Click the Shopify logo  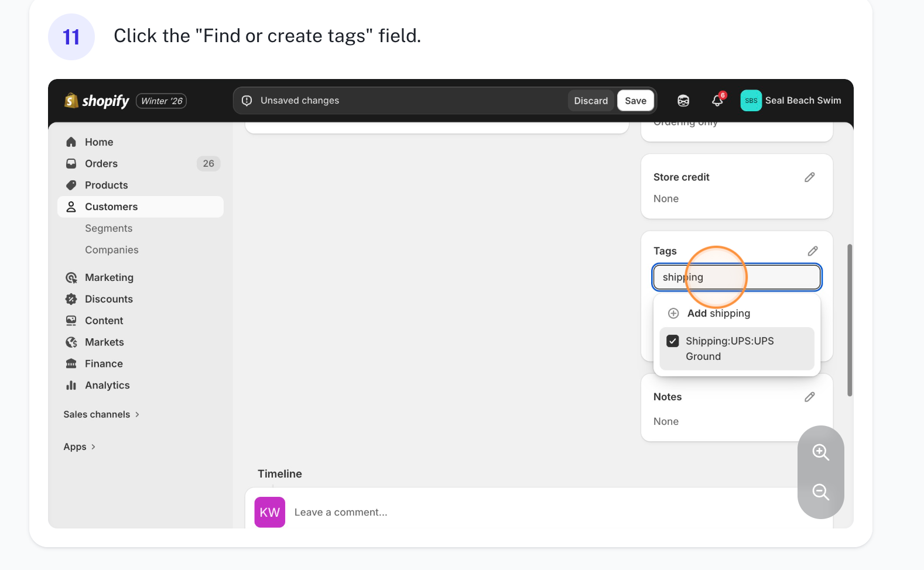[x=97, y=101]
